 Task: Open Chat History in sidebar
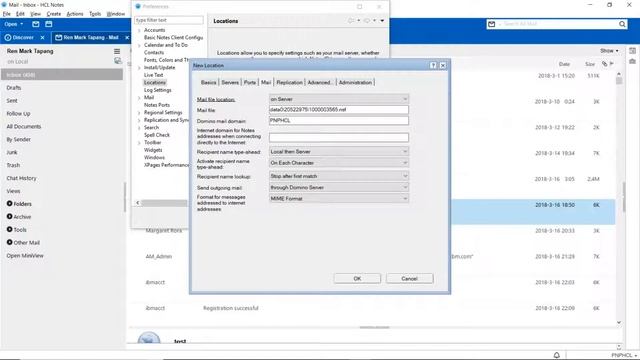click(x=22, y=178)
